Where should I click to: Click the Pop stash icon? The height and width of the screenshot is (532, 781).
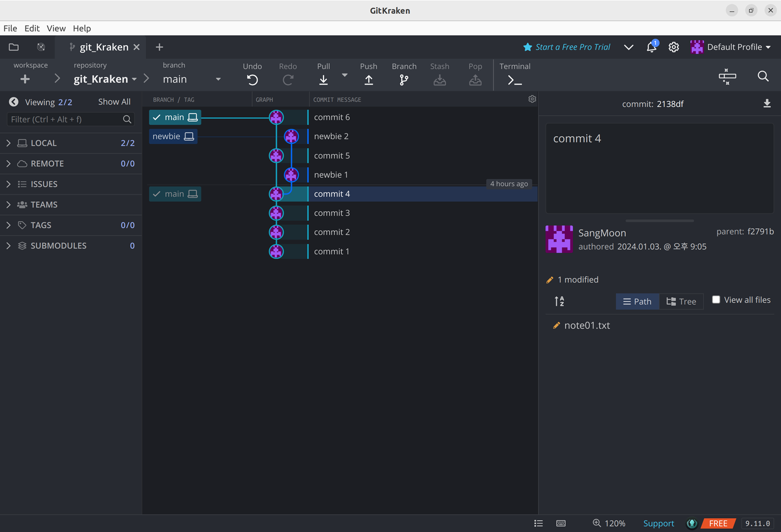[x=475, y=80]
